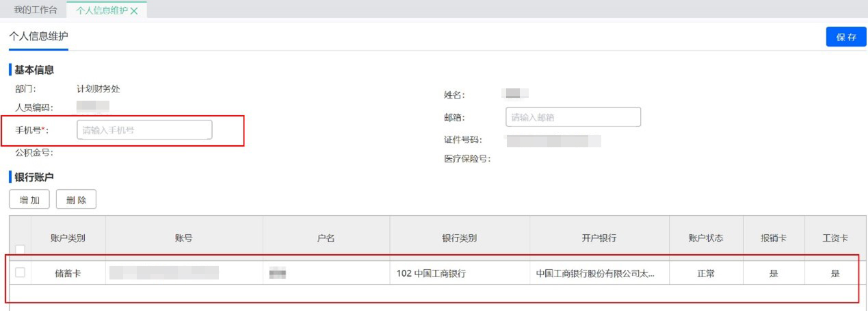
Task: Click the 账户类别 column header
Action: [68, 238]
